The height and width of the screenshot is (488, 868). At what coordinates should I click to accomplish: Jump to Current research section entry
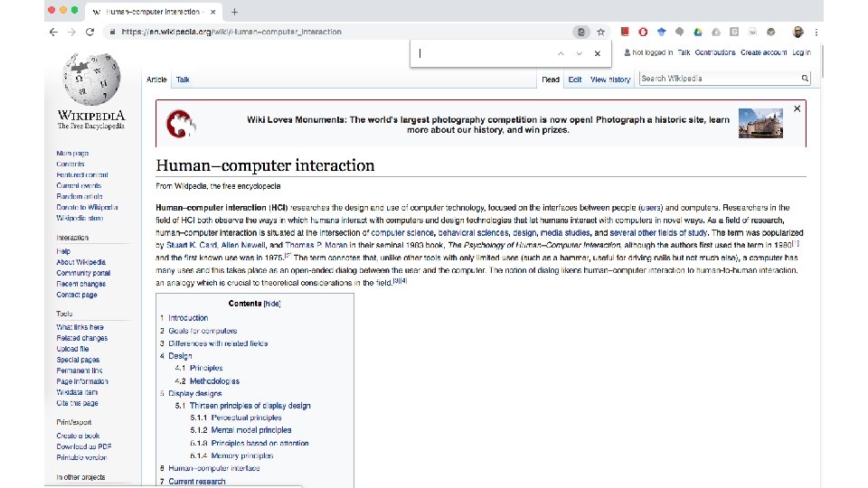tap(196, 482)
